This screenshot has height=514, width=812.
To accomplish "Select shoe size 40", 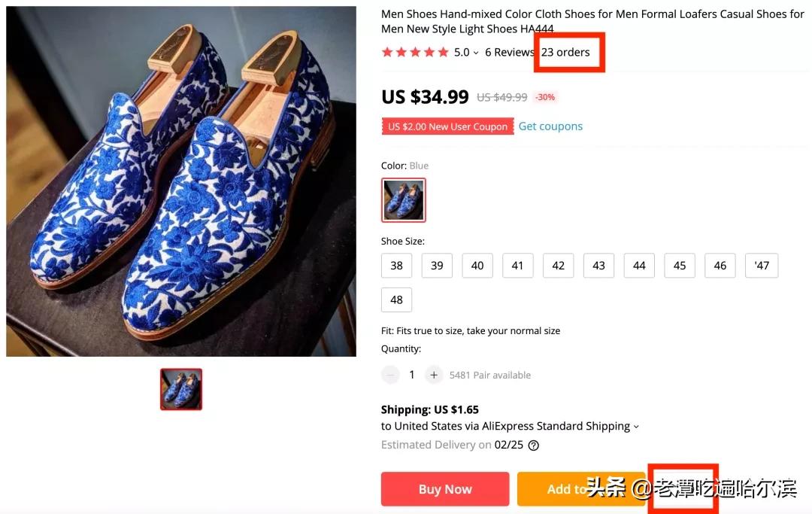I will pyautogui.click(x=477, y=266).
